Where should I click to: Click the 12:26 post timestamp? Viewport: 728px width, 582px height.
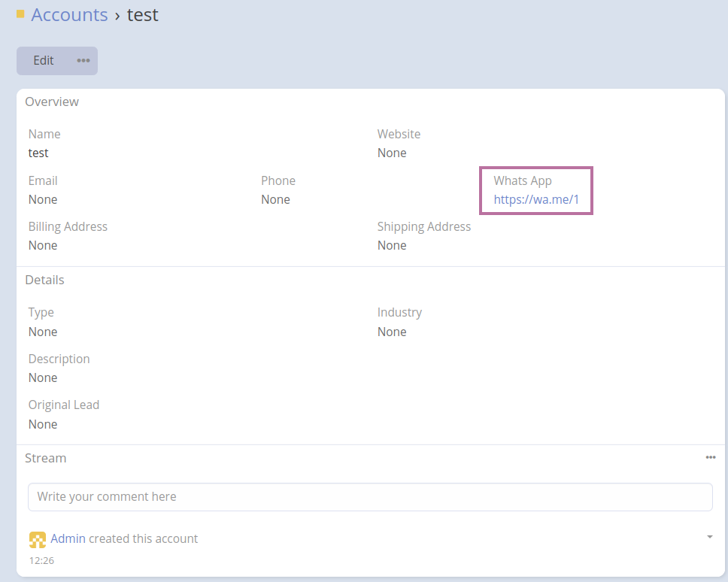pyautogui.click(x=41, y=560)
